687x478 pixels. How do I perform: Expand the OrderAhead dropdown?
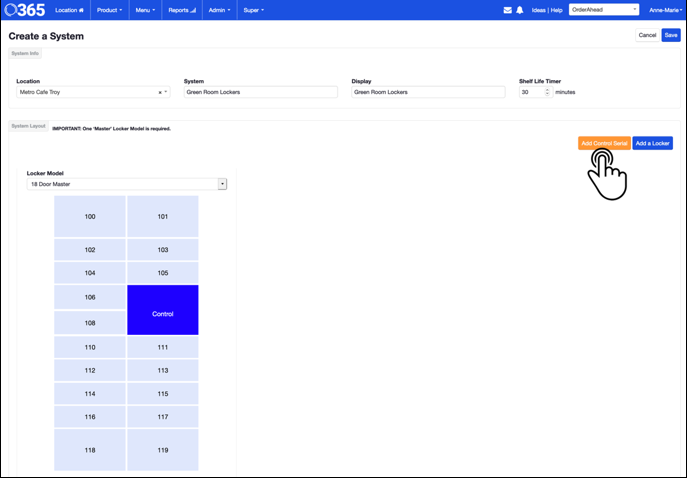point(603,10)
